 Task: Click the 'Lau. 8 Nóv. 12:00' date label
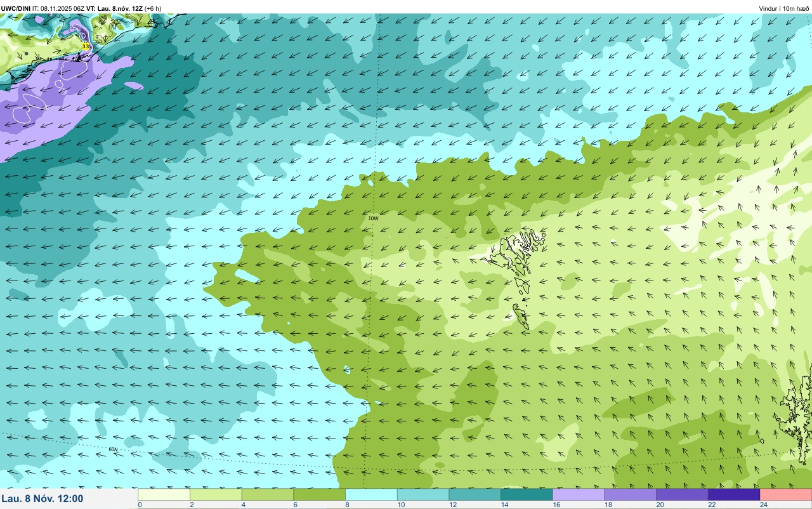click(x=43, y=499)
